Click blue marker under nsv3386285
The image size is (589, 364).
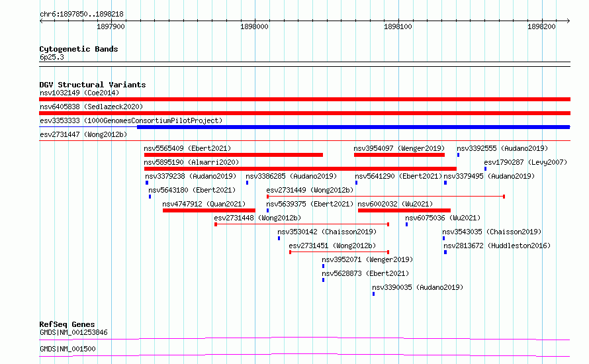247,183
